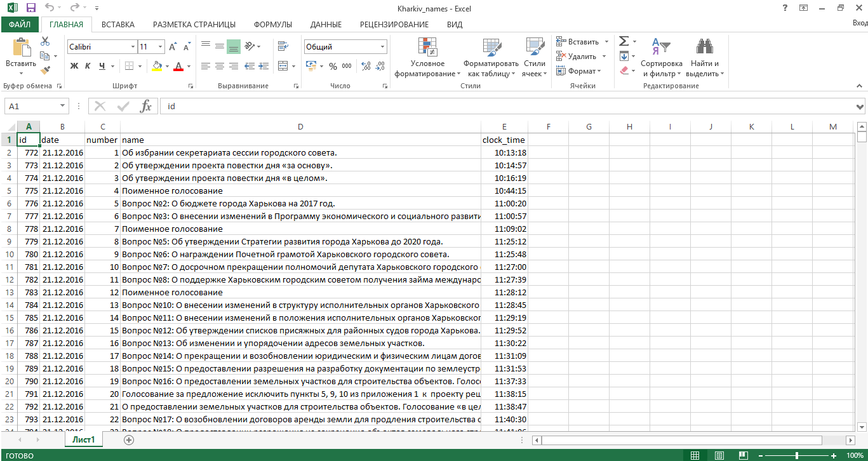
Task: Add a new sheet with plus icon
Action: point(129,439)
